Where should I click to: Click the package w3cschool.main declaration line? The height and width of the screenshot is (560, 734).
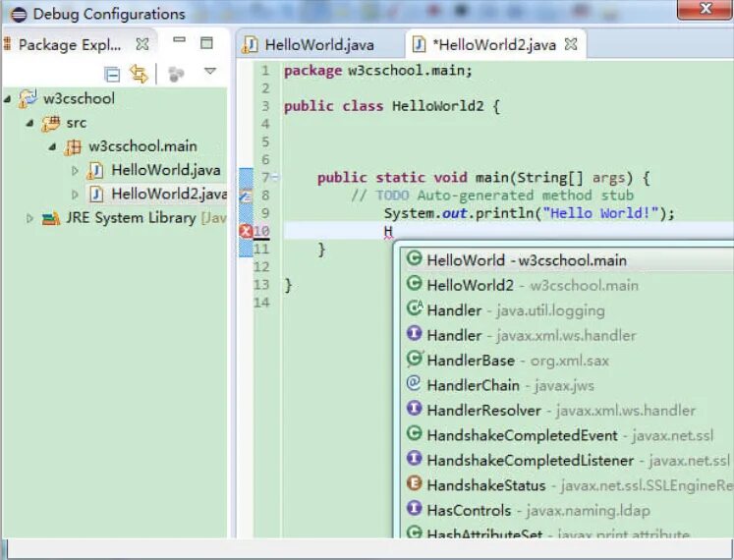[x=378, y=71]
